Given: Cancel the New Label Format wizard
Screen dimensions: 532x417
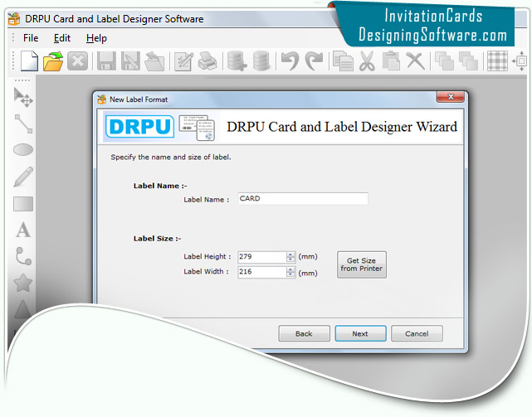Looking at the screenshot, I should coord(417,333).
